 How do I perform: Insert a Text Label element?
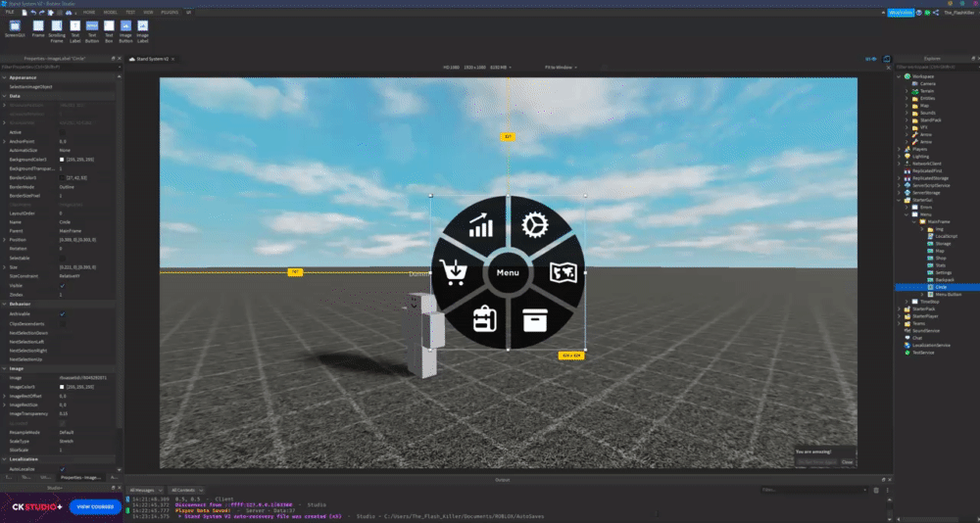(75, 31)
